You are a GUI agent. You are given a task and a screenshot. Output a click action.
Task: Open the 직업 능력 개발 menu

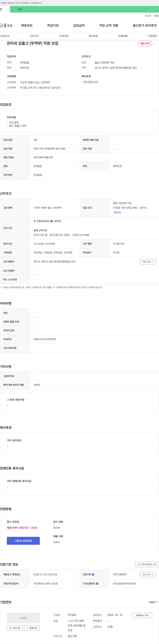(109, 25)
